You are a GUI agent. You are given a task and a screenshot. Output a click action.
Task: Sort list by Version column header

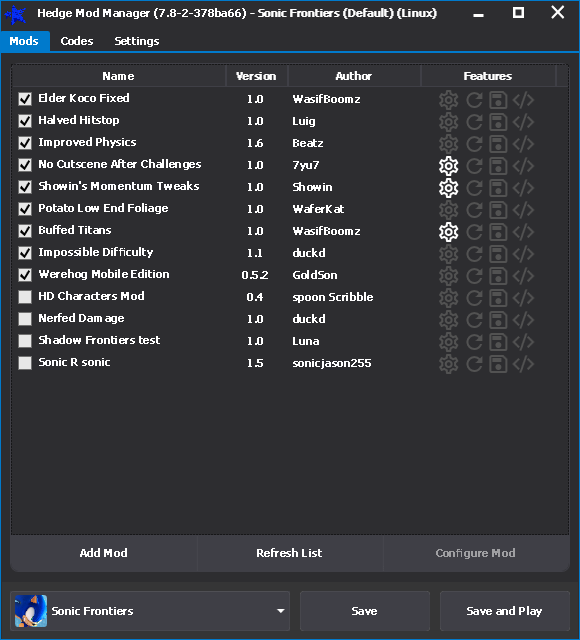pyautogui.click(x=256, y=76)
